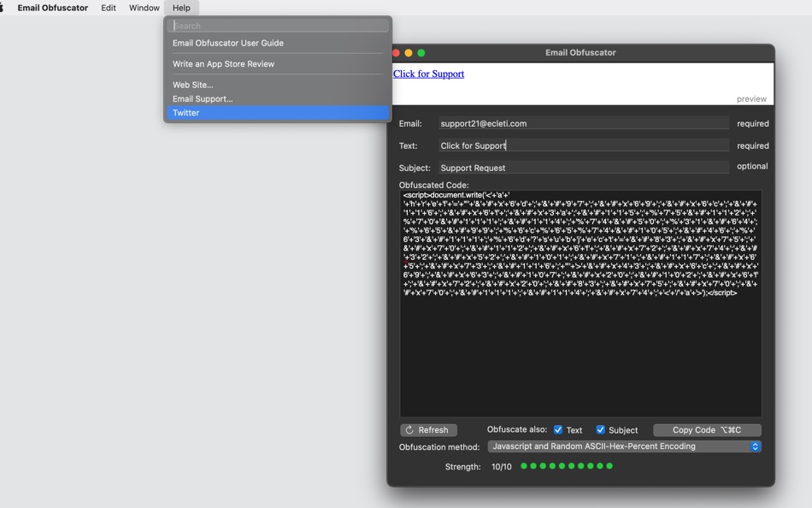Image resolution: width=812 pixels, height=508 pixels.
Task: Open the Apple menu icon
Action: coord(1,8)
